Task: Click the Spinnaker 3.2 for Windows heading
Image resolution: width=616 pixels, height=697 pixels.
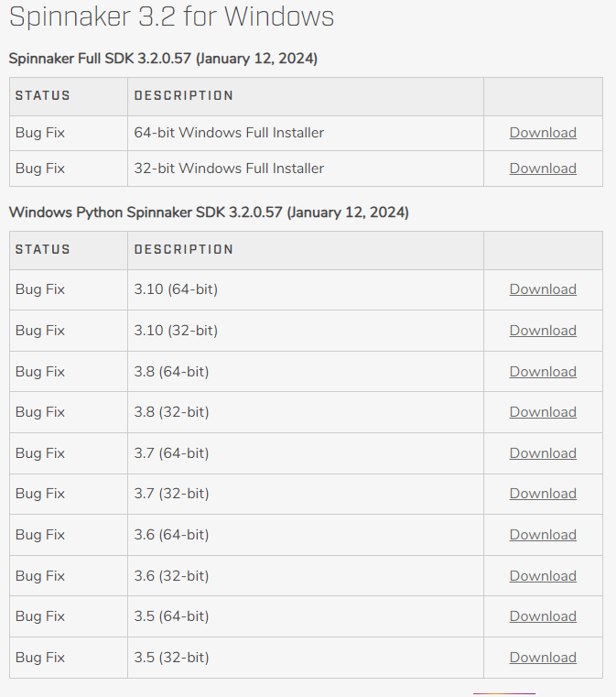Action: click(171, 16)
